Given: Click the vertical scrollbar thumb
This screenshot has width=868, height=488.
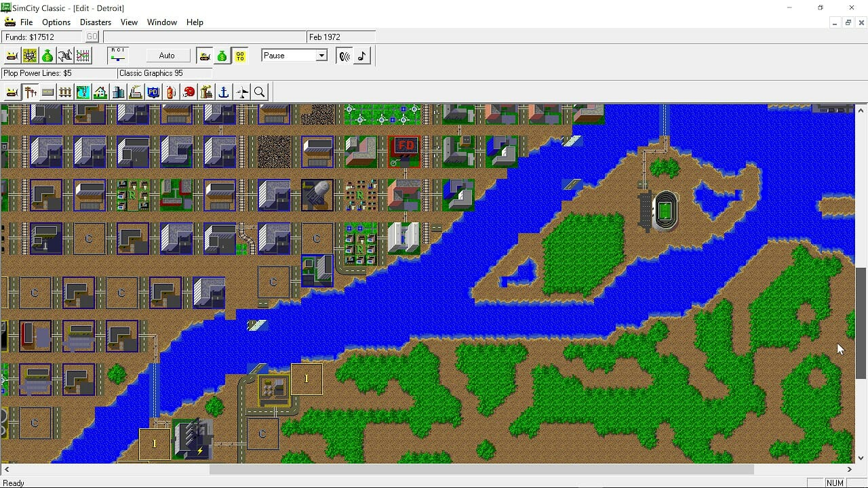Looking at the screenshot, I should 861,323.
